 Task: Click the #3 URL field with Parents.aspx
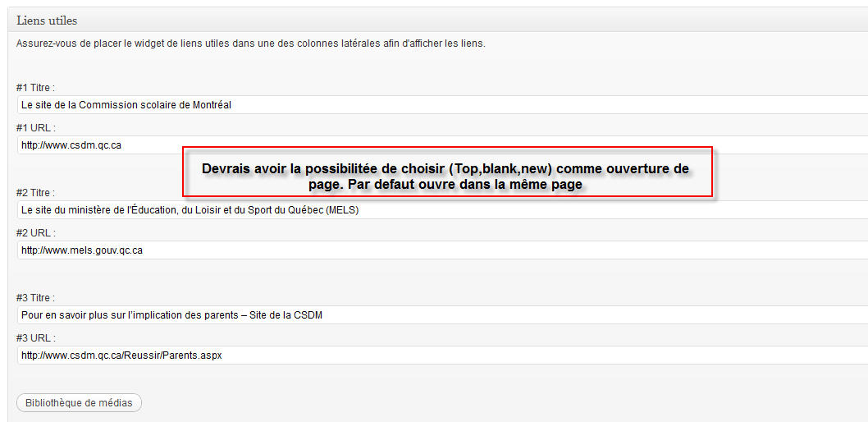[443, 355]
